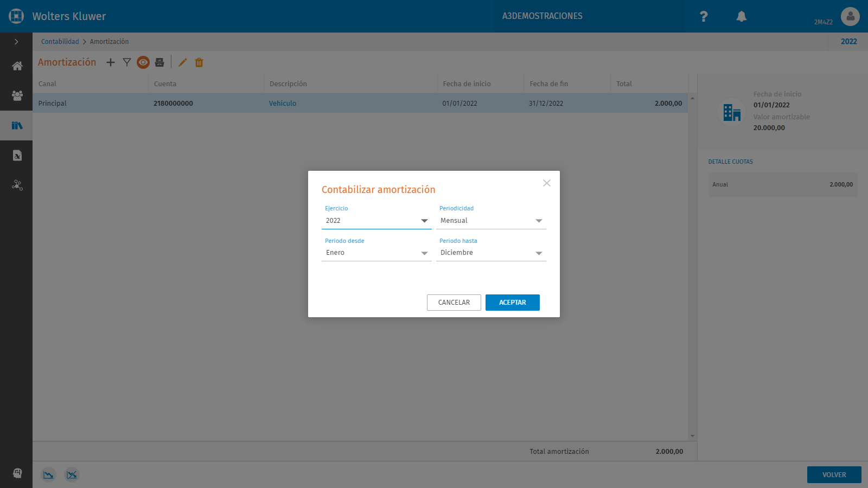Click the chart icon at bottom left

pos(49,475)
